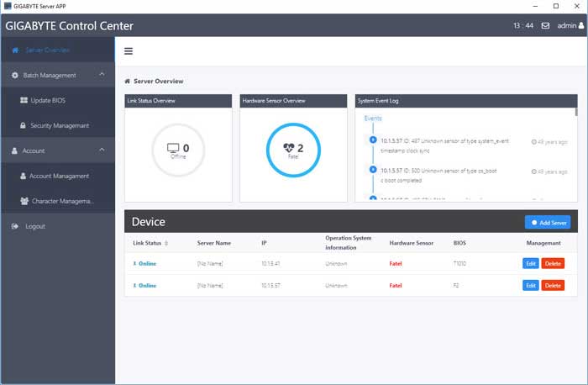This screenshot has width=588, height=385.
Task: Click the Events heading in the event log
Action: pos(373,119)
